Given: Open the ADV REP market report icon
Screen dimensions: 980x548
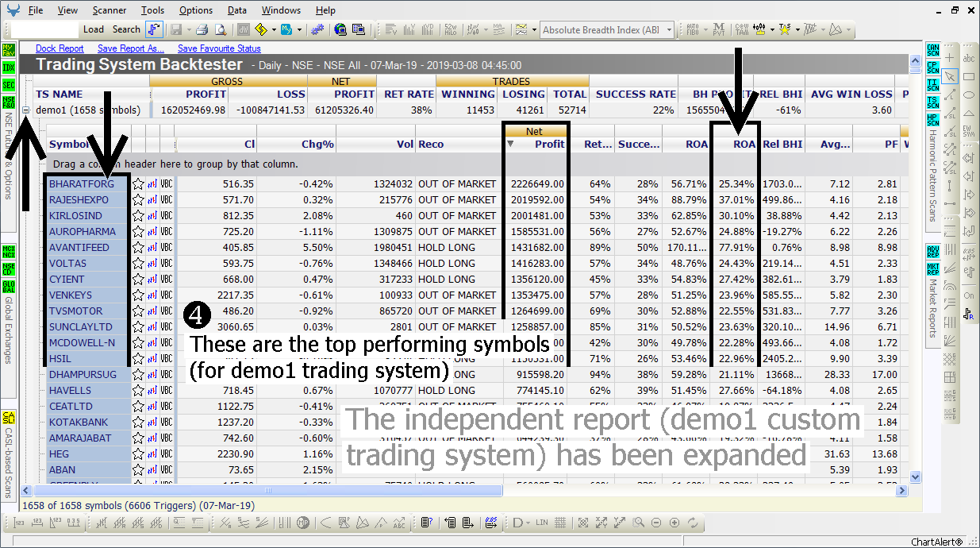Looking at the screenshot, I should pyautogui.click(x=933, y=252).
